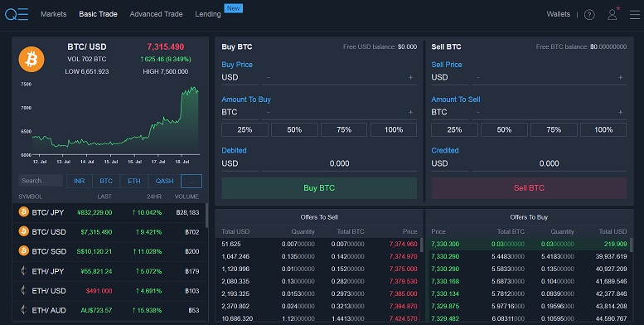Click the large Bitcoin logo icon
Image resolution: width=644 pixels, height=325 pixels.
pyautogui.click(x=31, y=59)
